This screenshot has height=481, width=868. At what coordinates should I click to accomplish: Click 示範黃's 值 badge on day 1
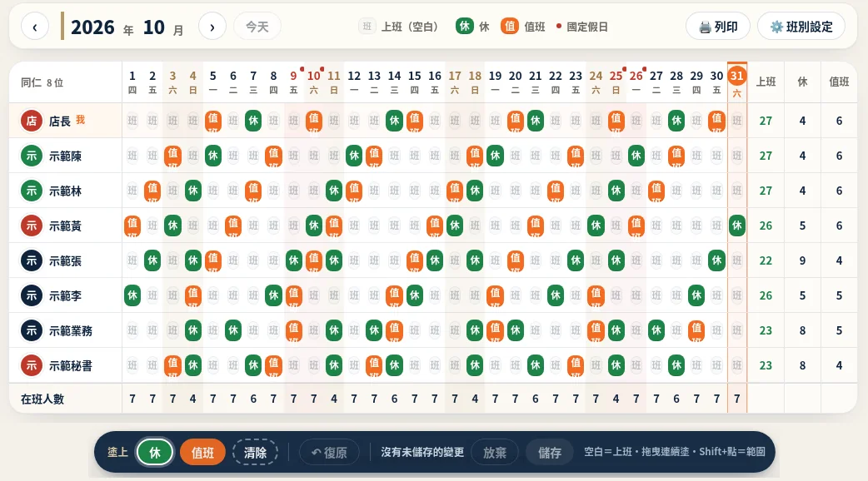point(132,226)
